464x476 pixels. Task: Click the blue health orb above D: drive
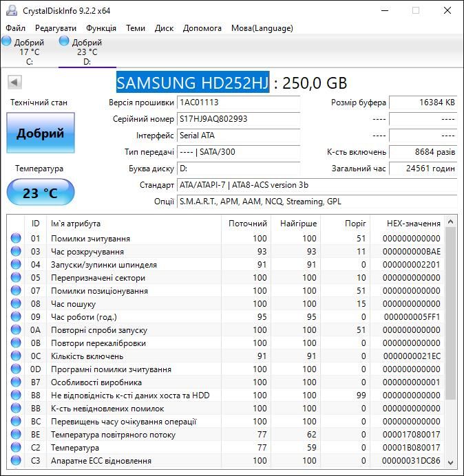point(64,41)
